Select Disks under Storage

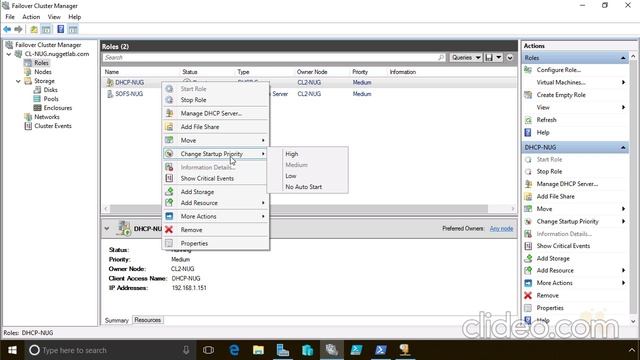coord(51,90)
